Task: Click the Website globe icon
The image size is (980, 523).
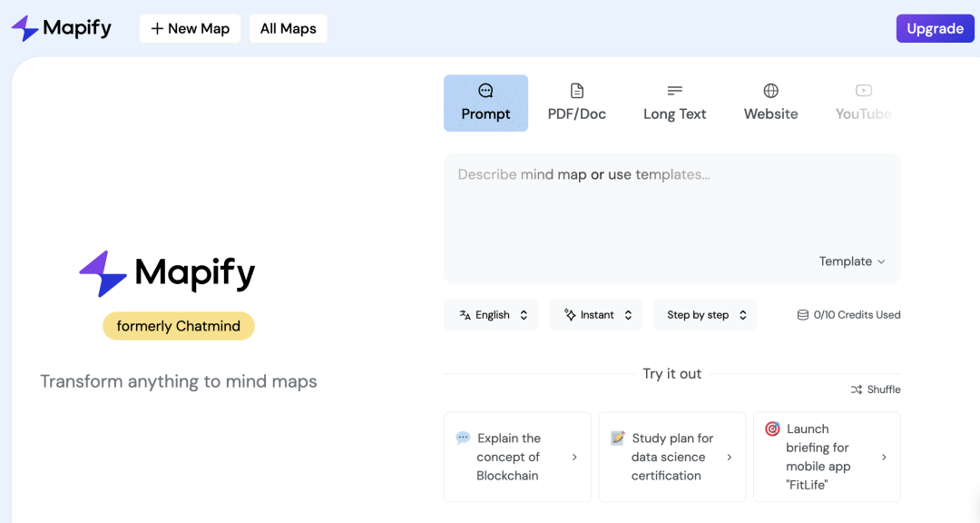Action: 770,91
